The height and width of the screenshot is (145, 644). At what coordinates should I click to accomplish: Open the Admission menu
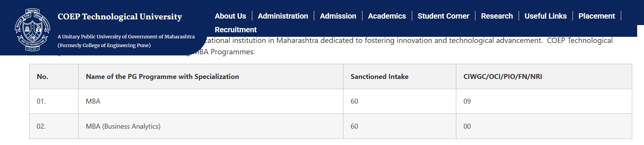(x=338, y=16)
